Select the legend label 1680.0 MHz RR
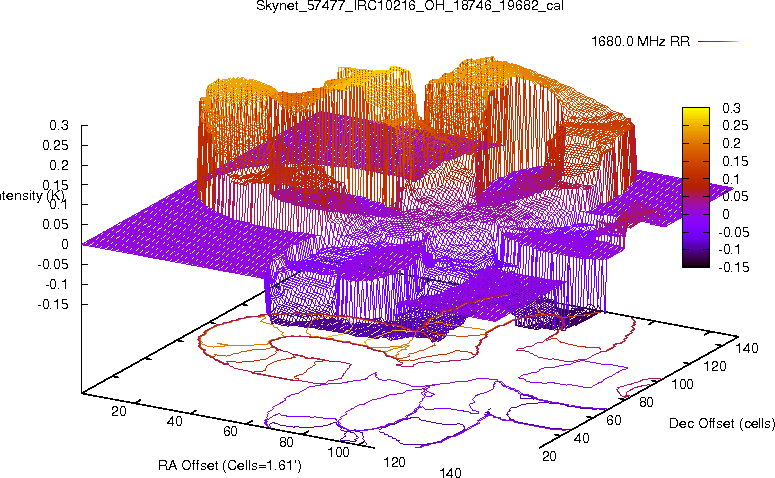This screenshot has height=478, width=775. tap(641, 41)
